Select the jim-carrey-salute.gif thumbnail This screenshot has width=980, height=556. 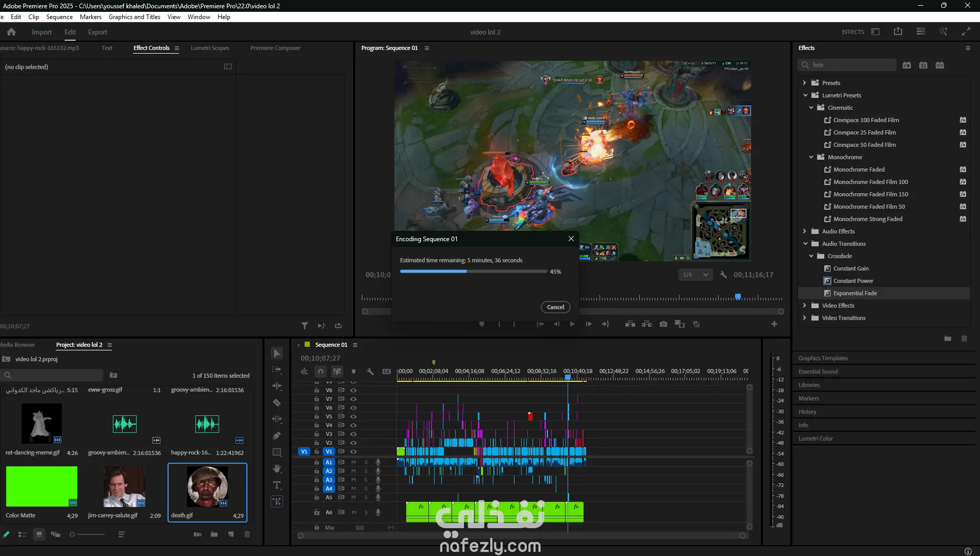(x=124, y=487)
